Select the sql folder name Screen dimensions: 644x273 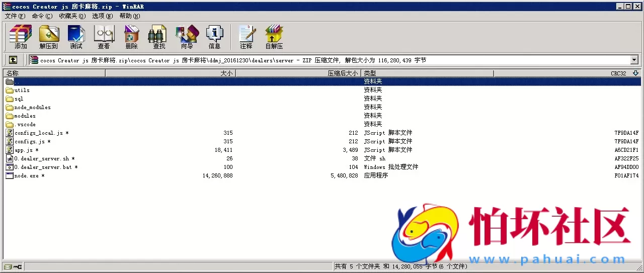click(19, 99)
